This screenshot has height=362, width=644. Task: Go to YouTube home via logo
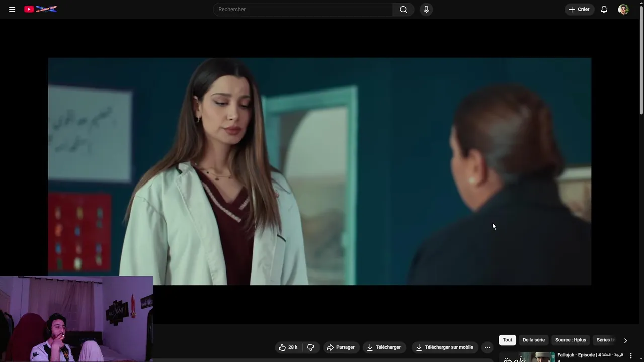tap(40, 9)
